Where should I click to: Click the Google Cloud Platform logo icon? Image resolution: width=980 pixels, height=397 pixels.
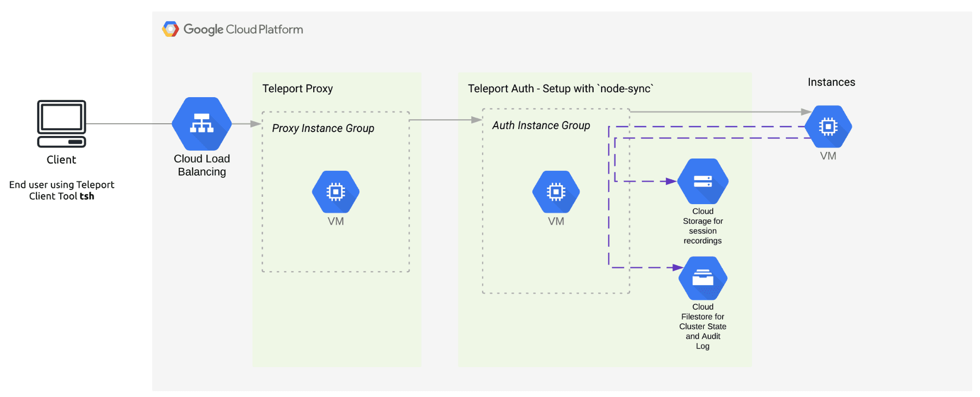point(170,29)
